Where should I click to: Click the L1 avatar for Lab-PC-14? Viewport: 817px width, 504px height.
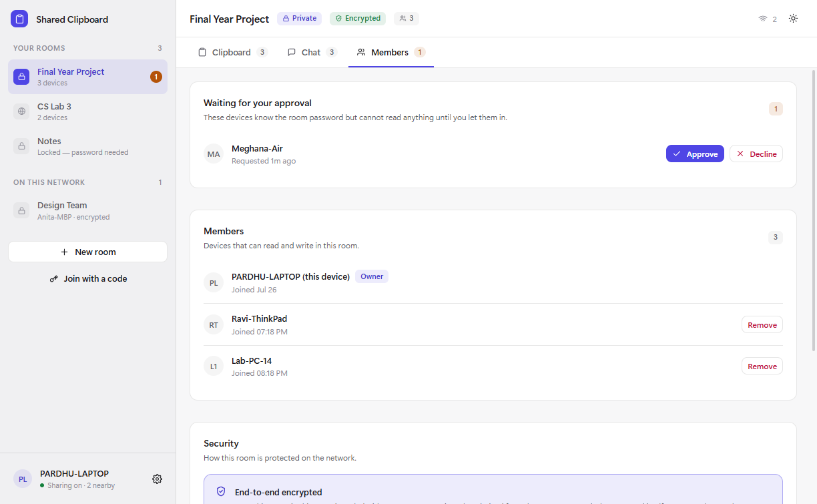(214, 366)
